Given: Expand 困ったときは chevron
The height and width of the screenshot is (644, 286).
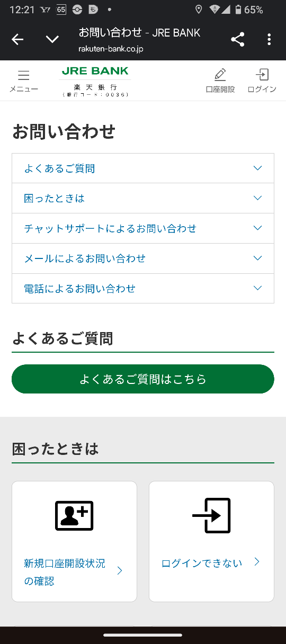Looking at the screenshot, I should [257, 198].
